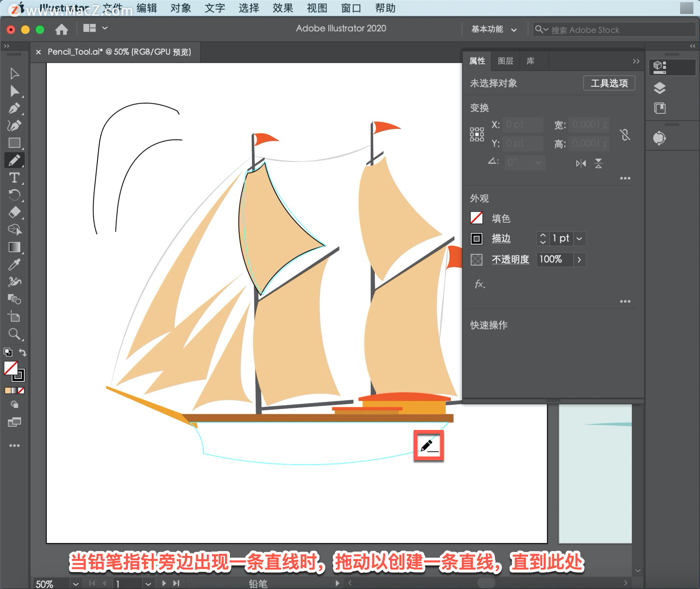Expand the opacity slider arrow
The height and width of the screenshot is (589, 700).
579,260
